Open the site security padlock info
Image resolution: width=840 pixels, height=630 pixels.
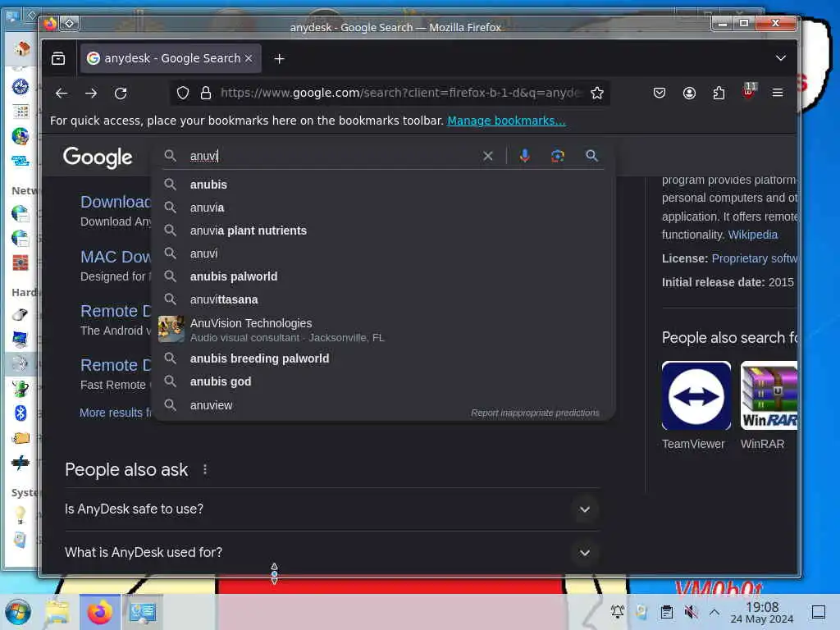pos(206,94)
